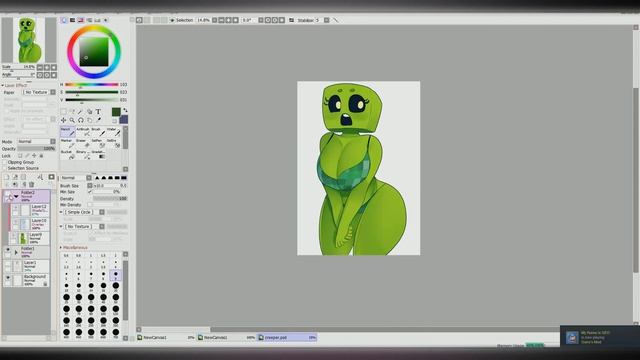
Task: Select the Eyedropper color picker tool
Action: (x=98, y=120)
